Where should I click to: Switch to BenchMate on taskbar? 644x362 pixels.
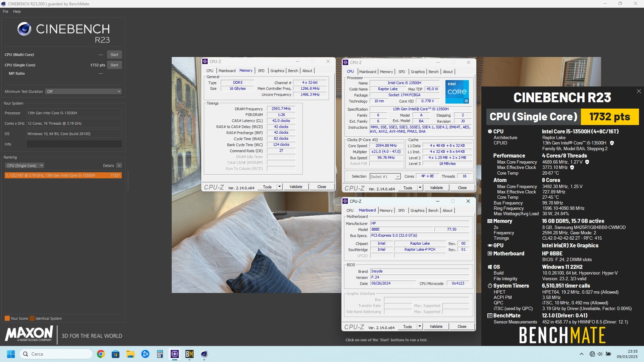(x=190, y=354)
